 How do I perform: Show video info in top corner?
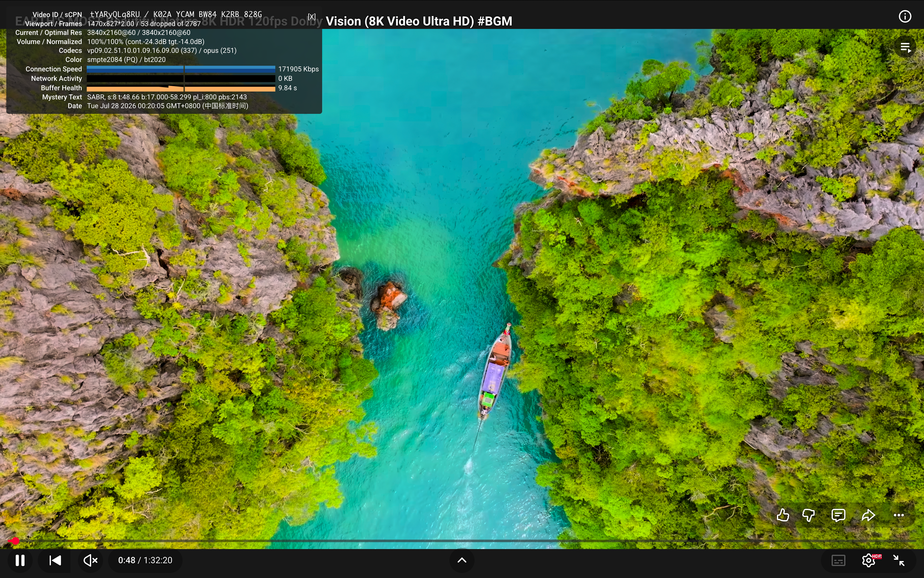pyautogui.click(x=905, y=16)
